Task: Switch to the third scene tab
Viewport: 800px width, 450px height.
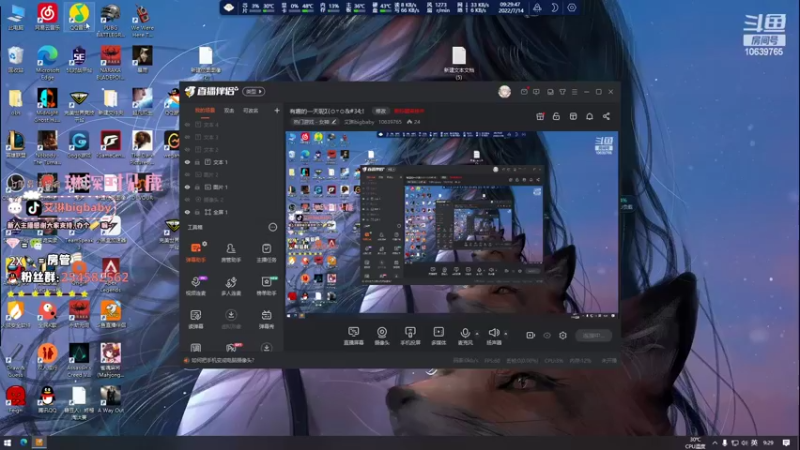Action: tap(251, 110)
